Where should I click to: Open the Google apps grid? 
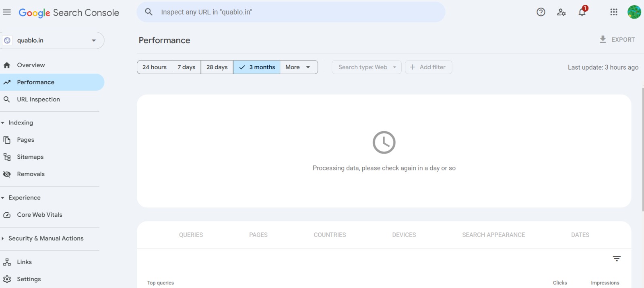[614, 12]
